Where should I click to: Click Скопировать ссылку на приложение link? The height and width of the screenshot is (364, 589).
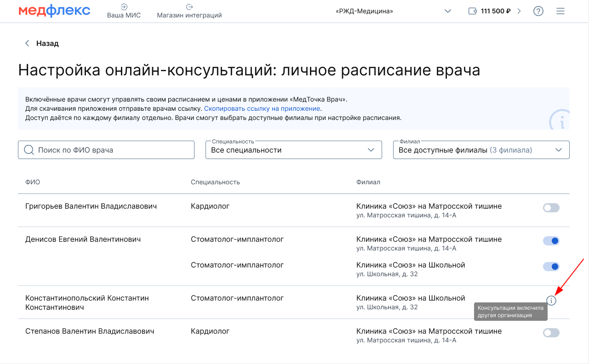tap(262, 108)
